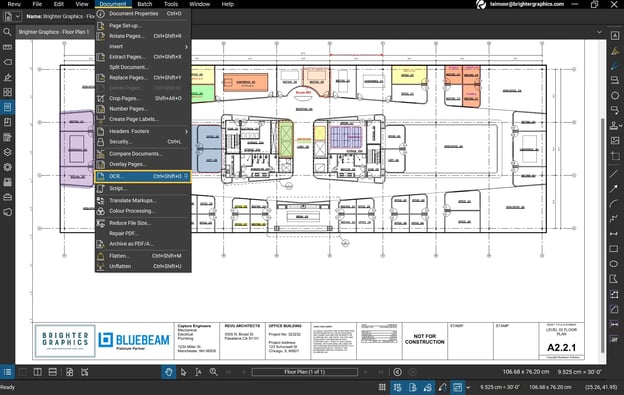Toggle single page view mode icon
The image size is (624, 395).
(x=23, y=372)
